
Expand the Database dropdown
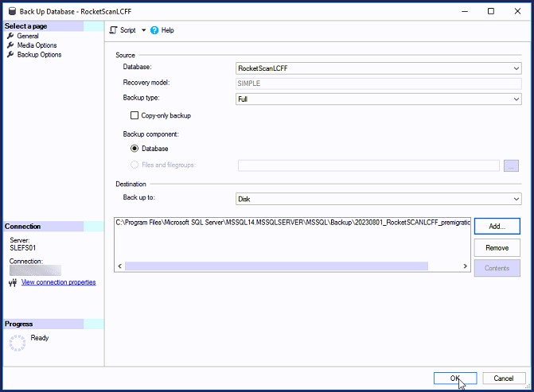pyautogui.click(x=516, y=68)
